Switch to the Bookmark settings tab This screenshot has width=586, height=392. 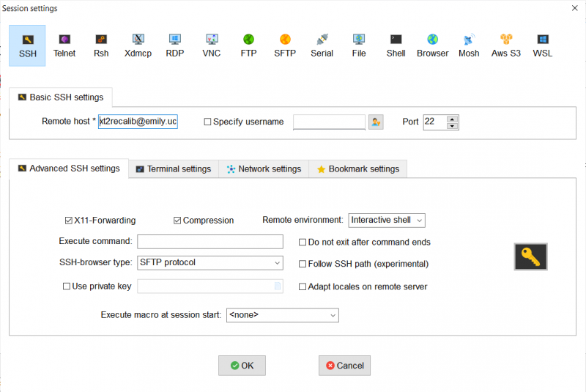pos(358,169)
